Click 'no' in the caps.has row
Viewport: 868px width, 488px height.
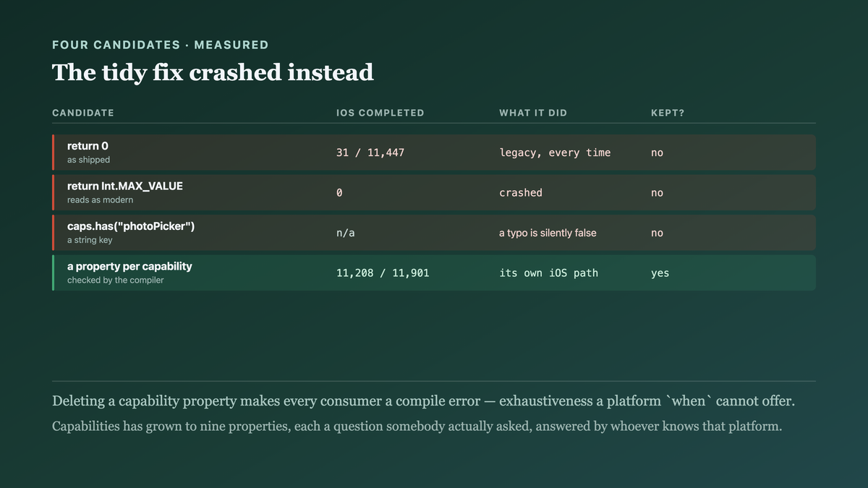coord(657,233)
